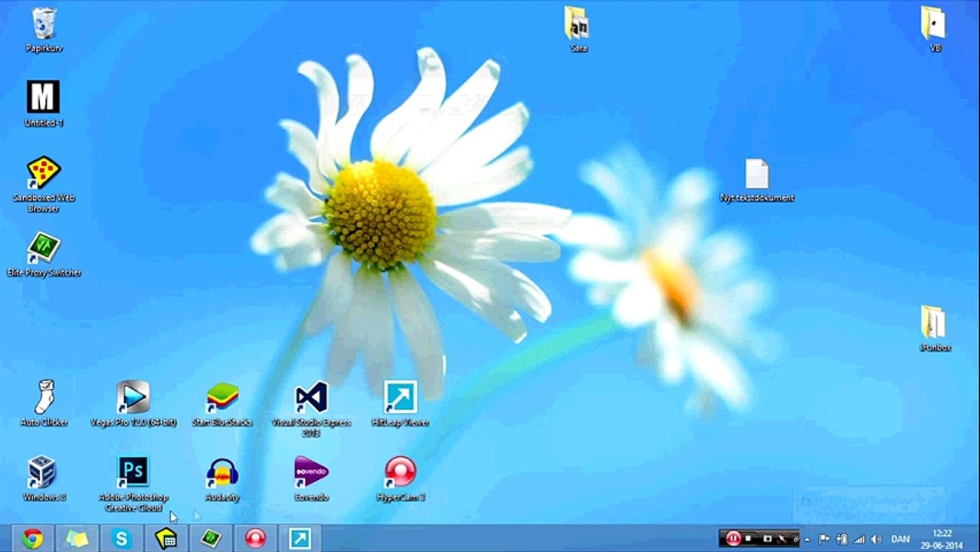Select the Audacity desktop shortcut

(x=222, y=479)
